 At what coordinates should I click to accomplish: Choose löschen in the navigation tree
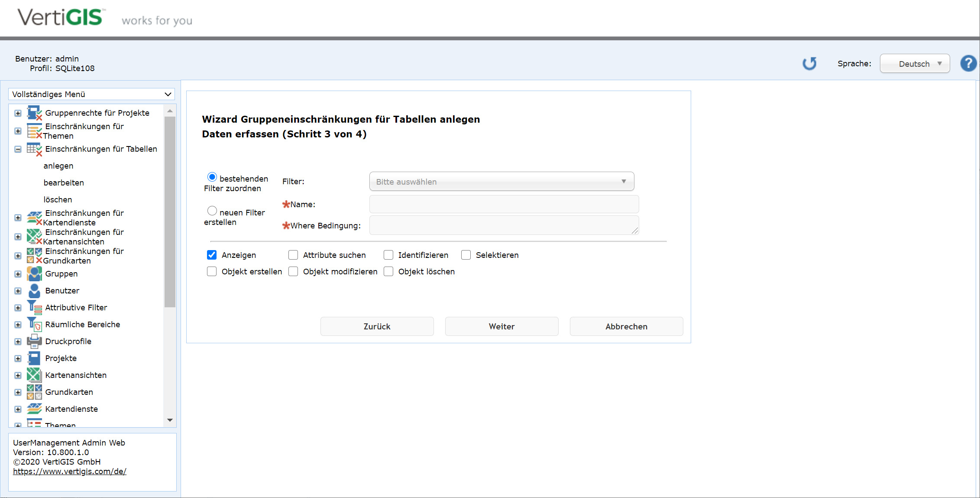tap(58, 199)
